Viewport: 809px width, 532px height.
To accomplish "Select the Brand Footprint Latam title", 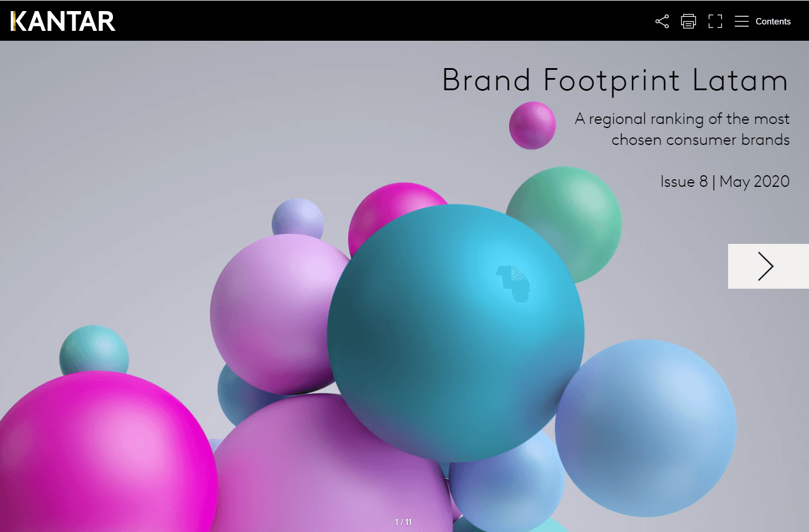I will pyautogui.click(x=615, y=80).
